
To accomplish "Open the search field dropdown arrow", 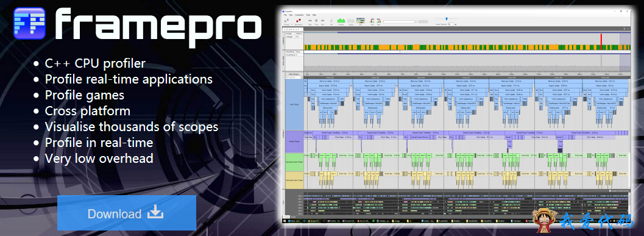I will (x=416, y=22).
